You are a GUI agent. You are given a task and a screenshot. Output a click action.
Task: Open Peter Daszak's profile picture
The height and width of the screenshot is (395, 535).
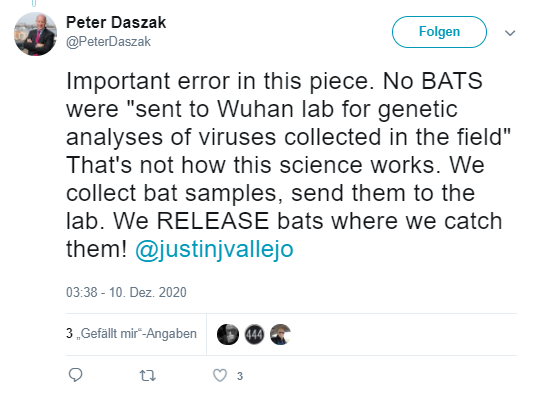click(x=35, y=34)
